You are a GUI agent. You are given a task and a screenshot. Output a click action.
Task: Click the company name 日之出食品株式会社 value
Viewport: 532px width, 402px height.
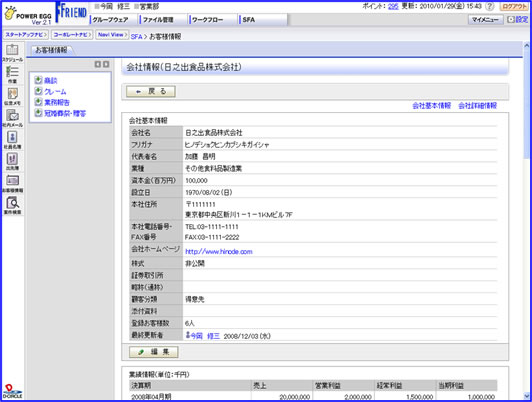tap(214, 133)
